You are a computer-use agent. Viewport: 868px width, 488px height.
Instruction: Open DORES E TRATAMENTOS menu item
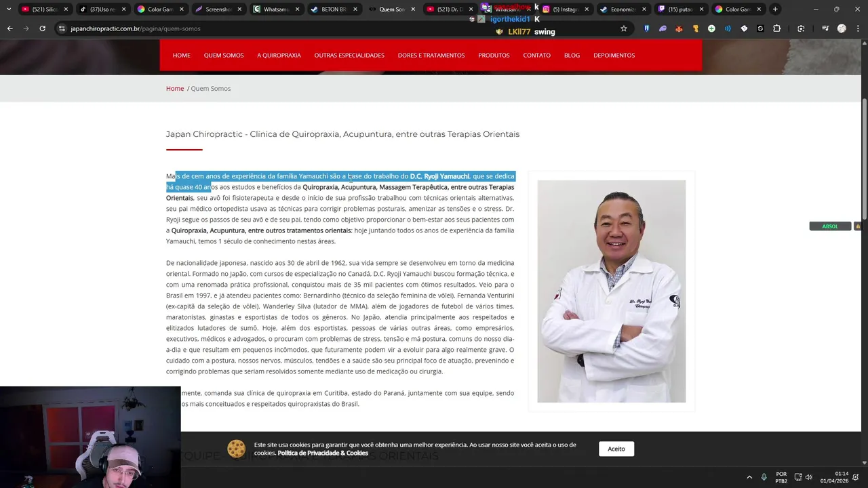tap(431, 55)
